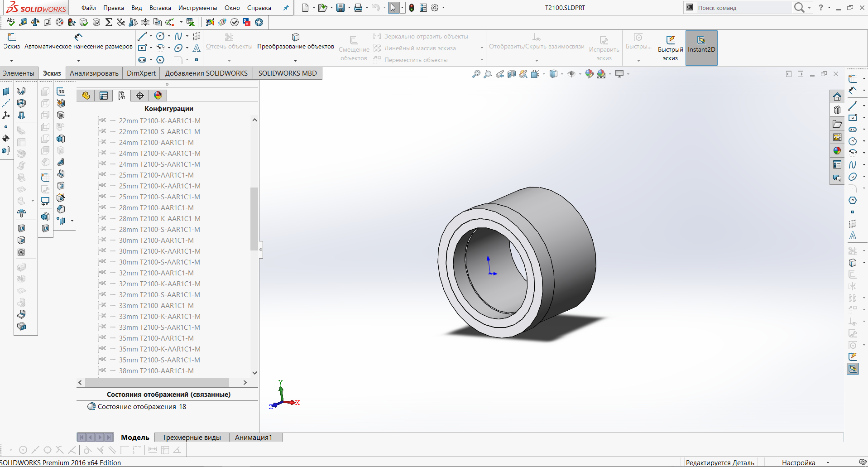Click Автоматическое нанесение размеров button
Viewport: 868px width, 467px height.
tap(78, 41)
